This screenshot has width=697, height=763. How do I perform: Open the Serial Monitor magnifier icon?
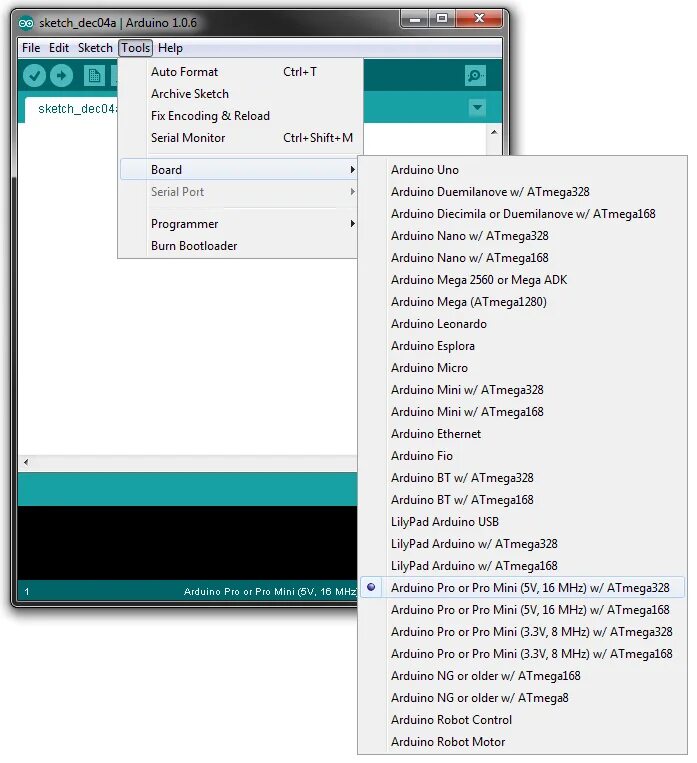(x=475, y=75)
